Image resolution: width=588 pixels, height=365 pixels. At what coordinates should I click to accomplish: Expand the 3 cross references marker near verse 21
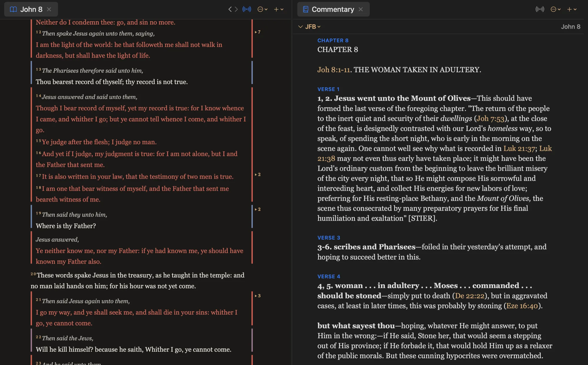(258, 296)
